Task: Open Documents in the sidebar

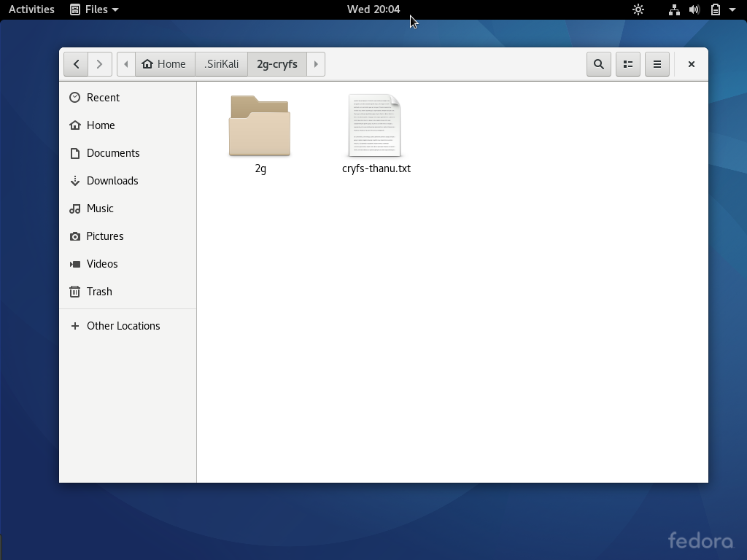Action: coord(128,153)
